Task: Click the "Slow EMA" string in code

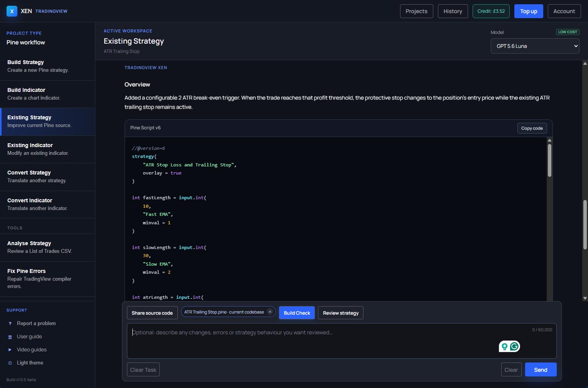Action: tap(157, 264)
